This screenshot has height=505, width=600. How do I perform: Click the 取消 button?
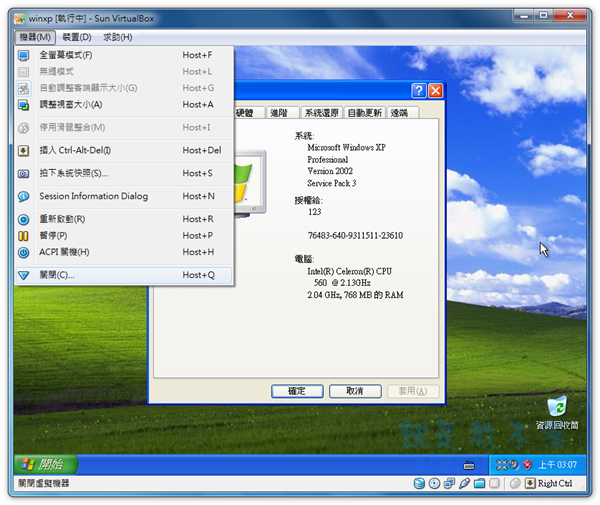click(x=355, y=391)
